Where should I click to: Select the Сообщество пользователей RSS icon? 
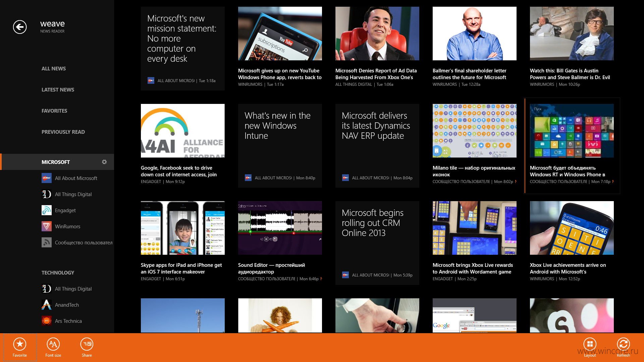47,242
